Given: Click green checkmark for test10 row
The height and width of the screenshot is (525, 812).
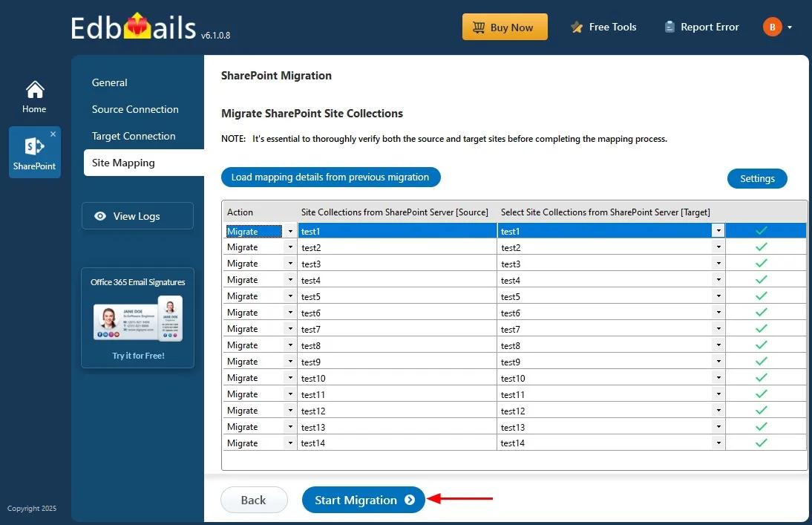Looking at the screenshot, I should coord(761,378).
